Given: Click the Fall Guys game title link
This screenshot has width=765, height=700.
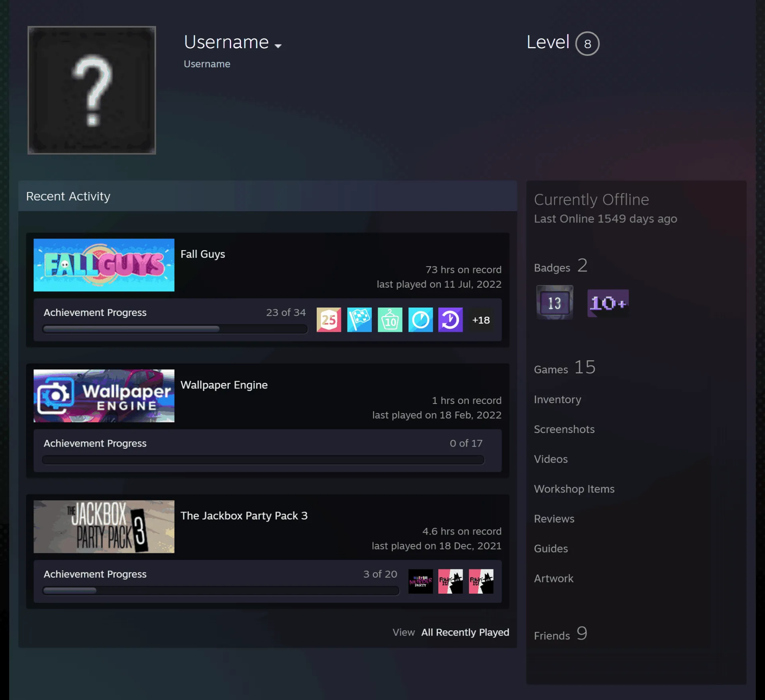Looking at the screenshot, I should [x=203, y=254].
